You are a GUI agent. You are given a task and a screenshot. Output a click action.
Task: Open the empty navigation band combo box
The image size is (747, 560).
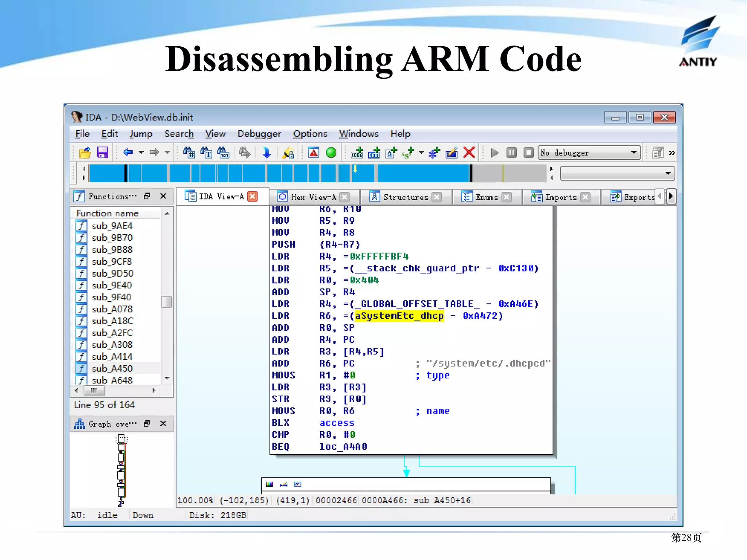(x=617, y=173)
